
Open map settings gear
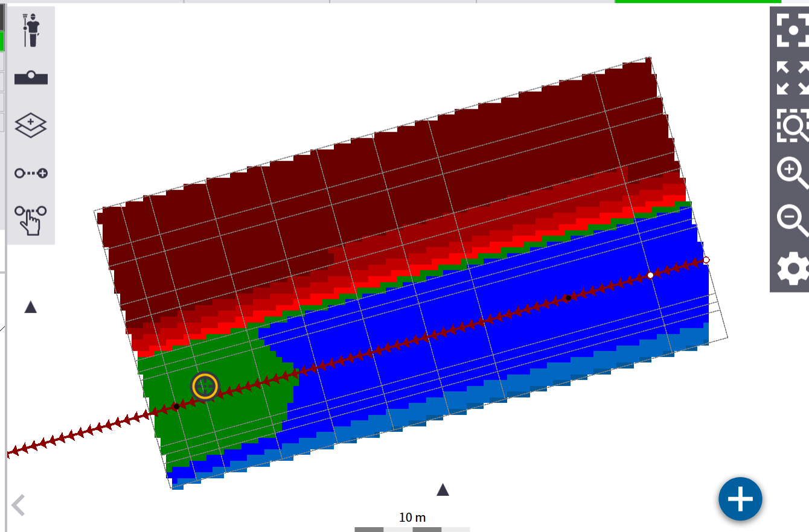coord(791,268)
